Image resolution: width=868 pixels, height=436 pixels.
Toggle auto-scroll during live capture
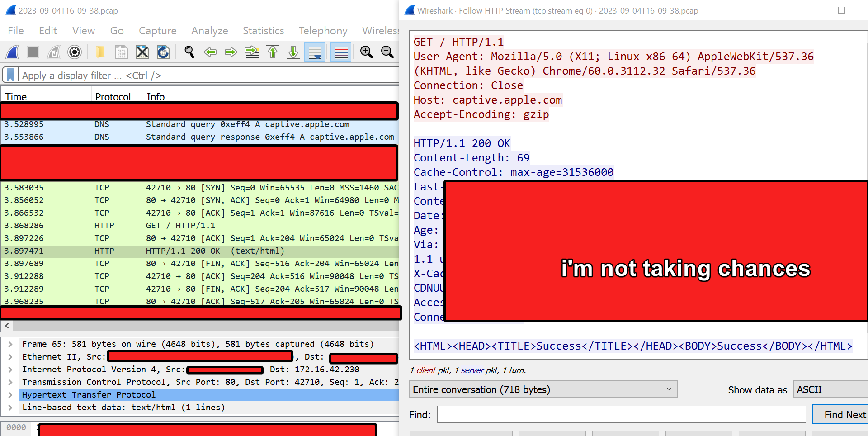315,52
